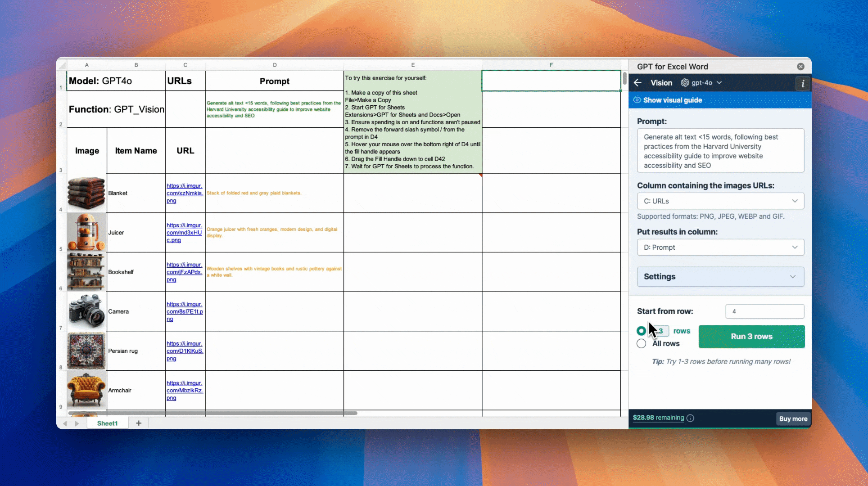Viewport: 868px width, 486px height.
Task: Open the gpt-4o model dropdown
Action: [701, 83]
